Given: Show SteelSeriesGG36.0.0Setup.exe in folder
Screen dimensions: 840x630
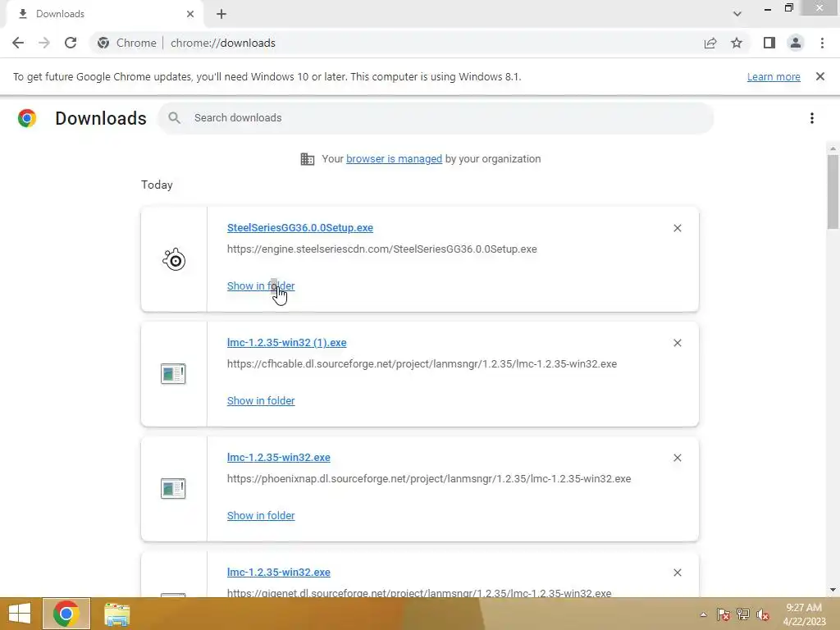Looking at the screenshot, I should click(260, 286).
